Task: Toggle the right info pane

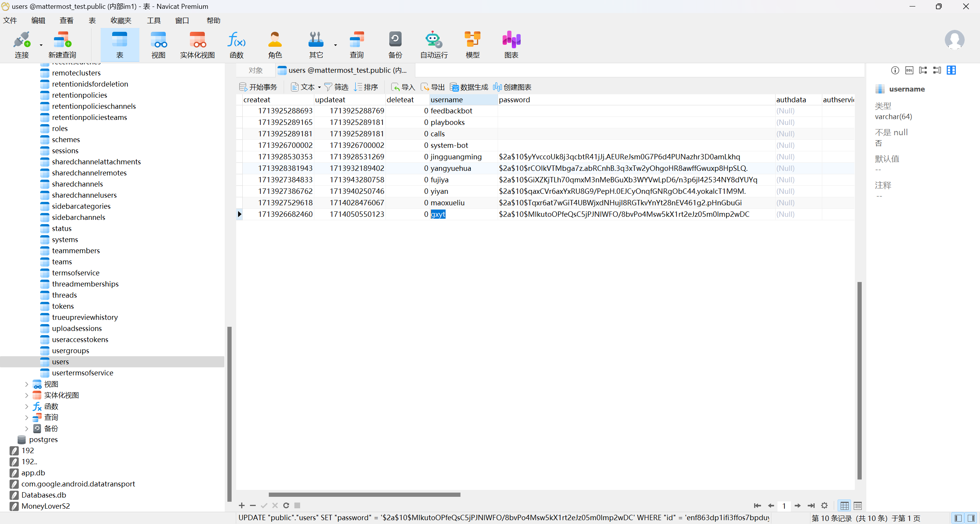Action: (971, 518)
